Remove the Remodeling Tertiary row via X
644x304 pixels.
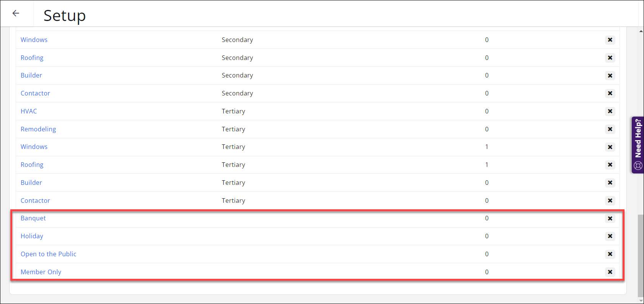610,129
